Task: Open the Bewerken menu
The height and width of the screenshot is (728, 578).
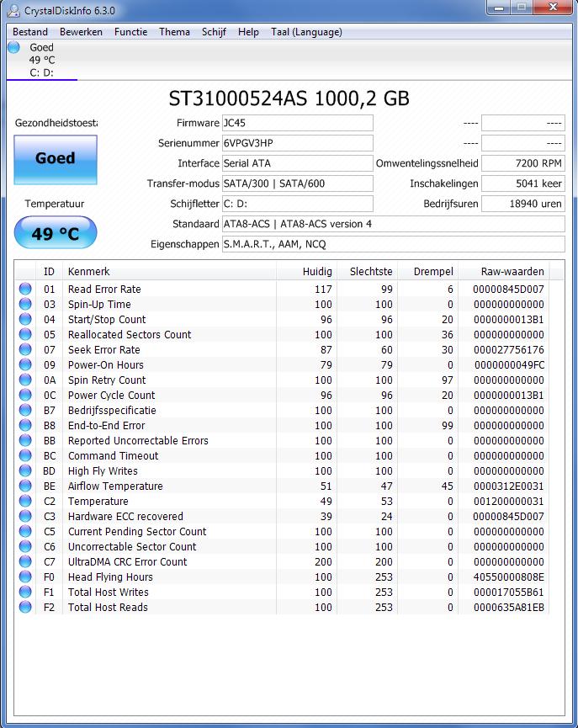Action: click(x=82, y=32)
